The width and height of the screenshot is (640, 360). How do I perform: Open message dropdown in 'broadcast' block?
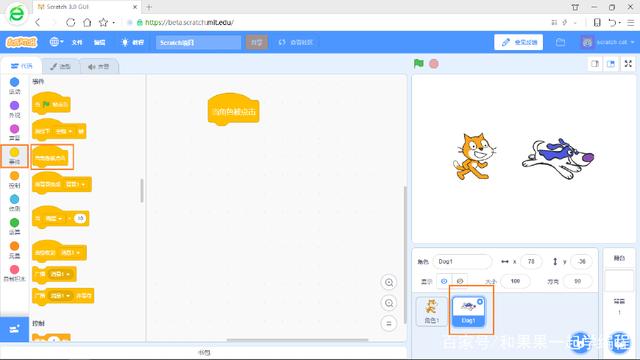pos(60,274)
